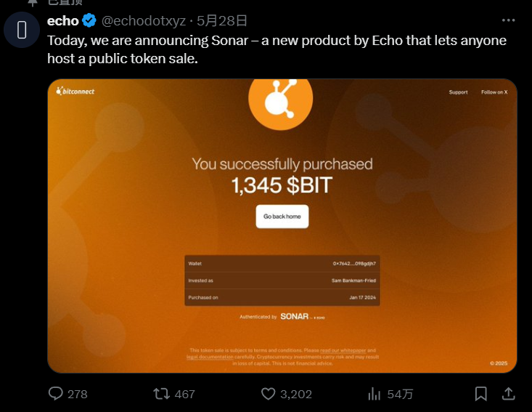Retweet the echo Sonar post

[x=161, y=394]
